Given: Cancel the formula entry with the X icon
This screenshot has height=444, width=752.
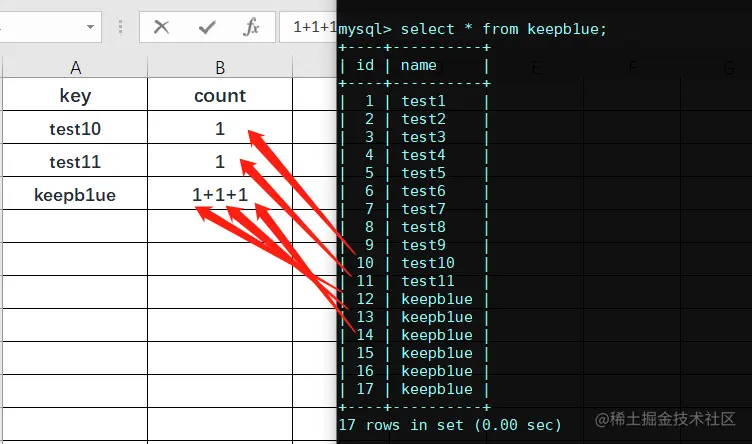Looking at the screenshot, I should (x=162, y=27).
